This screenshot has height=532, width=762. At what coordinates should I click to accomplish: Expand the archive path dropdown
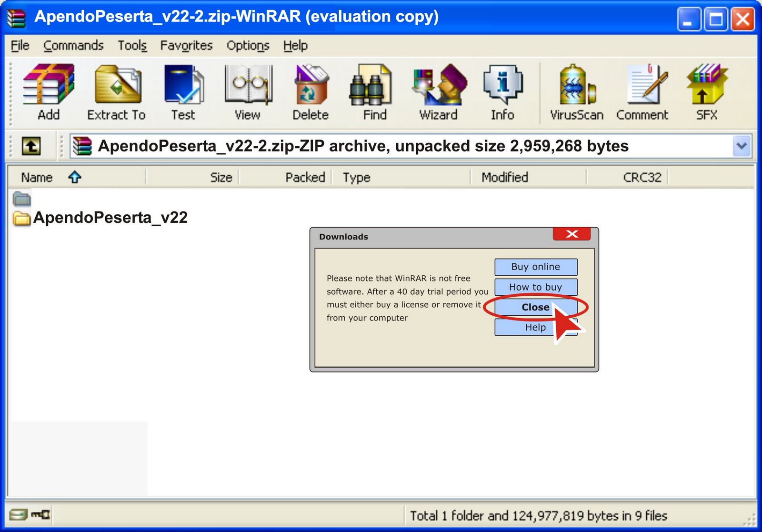[x=741, y=146]
